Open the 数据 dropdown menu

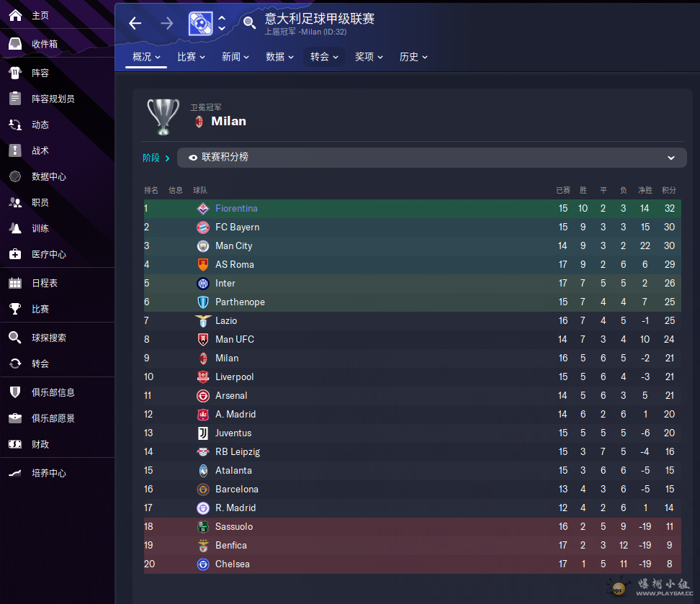pyautogui.click(x=279, y=57)
